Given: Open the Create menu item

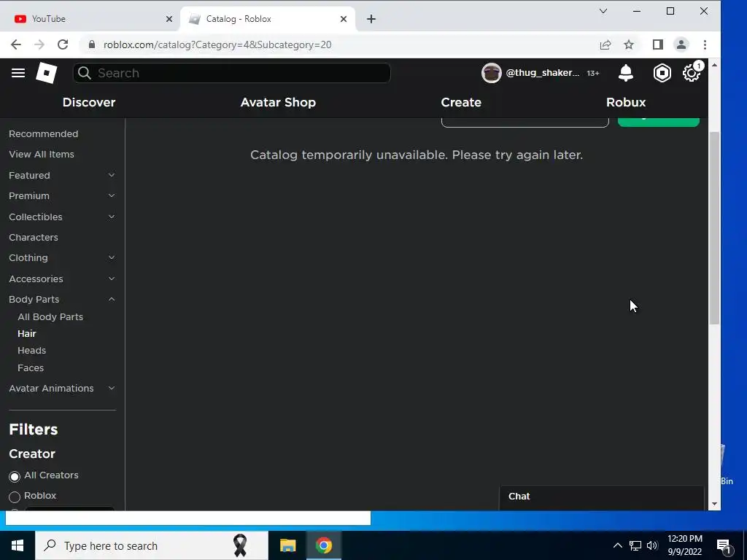Looking at the screenshot, I should (x=461, y=102).
